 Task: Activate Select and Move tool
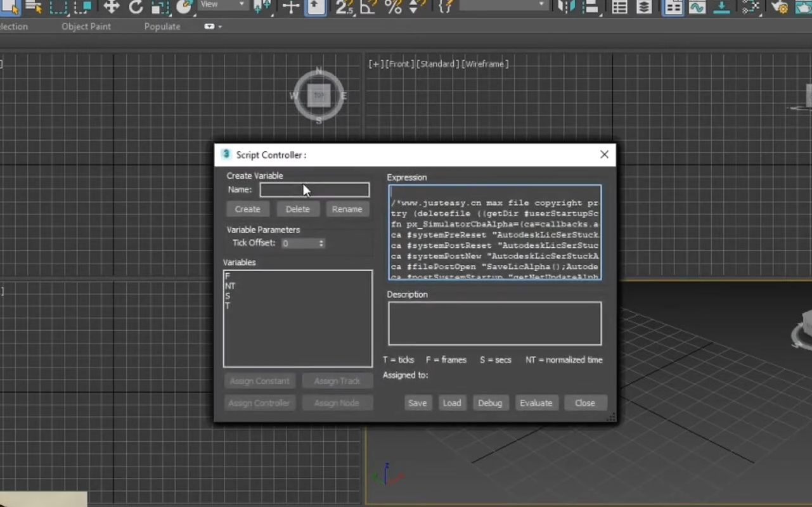point(112,7)
